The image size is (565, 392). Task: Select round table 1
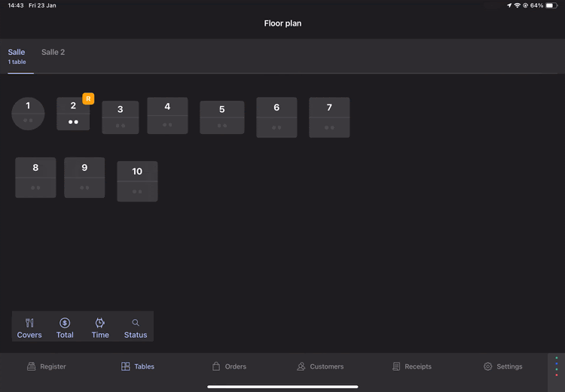tap(28, 114)
